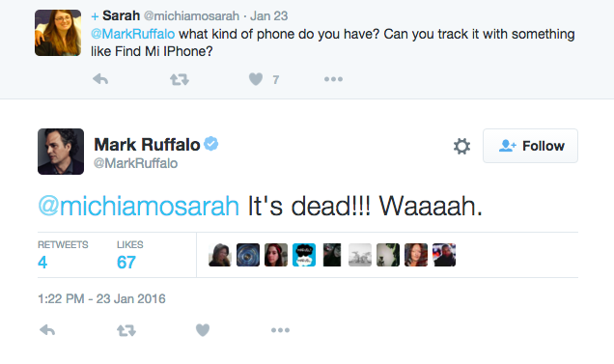This screenshot has height=364, width=614.
Task: Like Mark Ruffalo's tweet
Action: (x=203, y=330)
